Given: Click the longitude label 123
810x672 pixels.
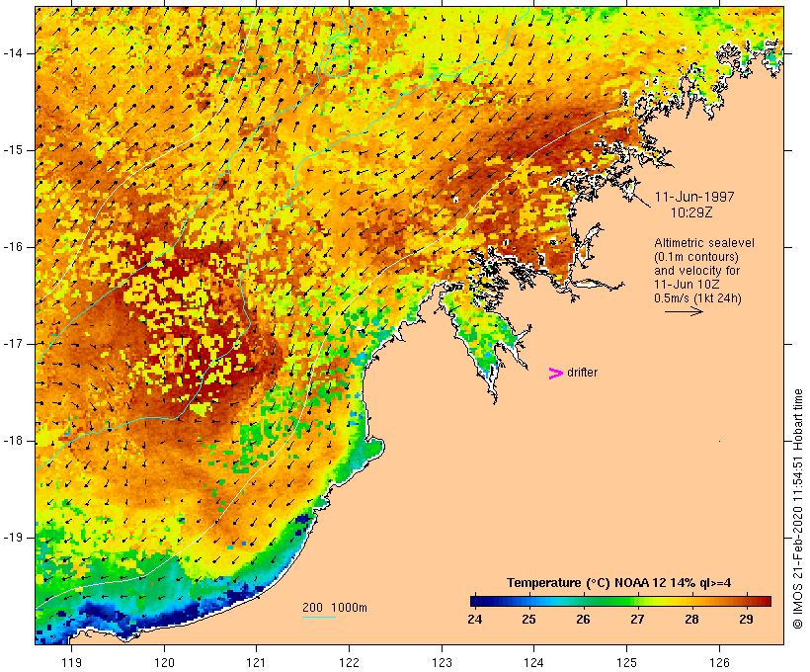Looking at the screenshot, I should coord(442,663).
